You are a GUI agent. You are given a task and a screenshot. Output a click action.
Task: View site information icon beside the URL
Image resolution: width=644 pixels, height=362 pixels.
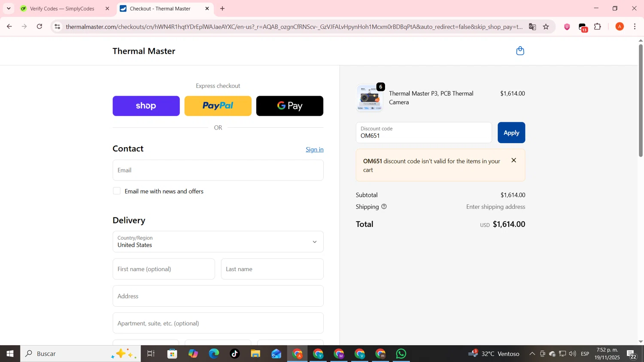point(57,27)
